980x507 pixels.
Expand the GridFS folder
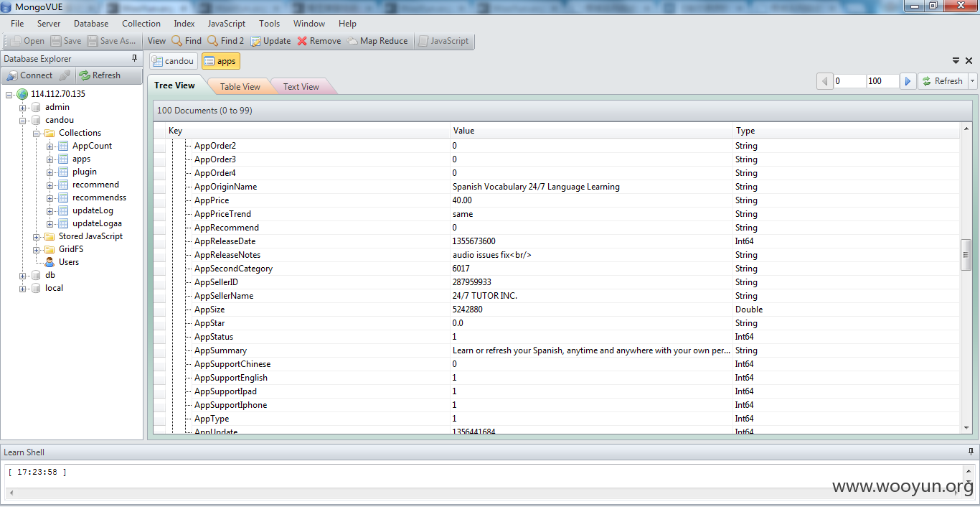coord(37,250)
